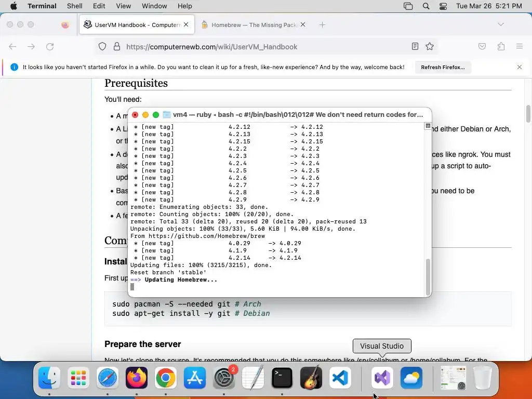The height and width of the screenshot is (399, 532).
Task: Open the Edit menu
Action: point(99,6)
